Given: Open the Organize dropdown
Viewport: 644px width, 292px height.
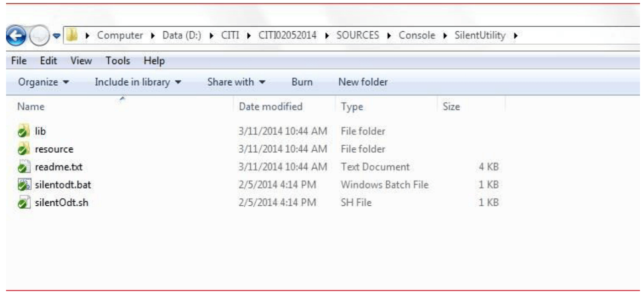Looking at the screenshot, I should (43, 82).
